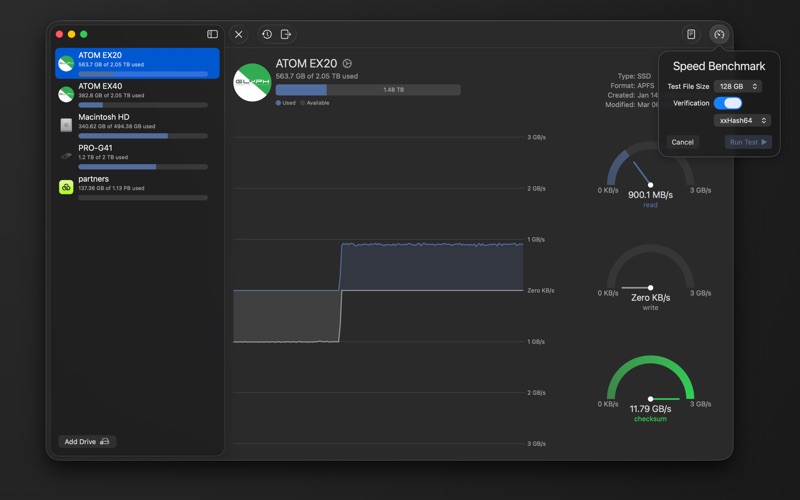Open the history clock icon
Screen dimensions: 800x500
coord(267,34)
